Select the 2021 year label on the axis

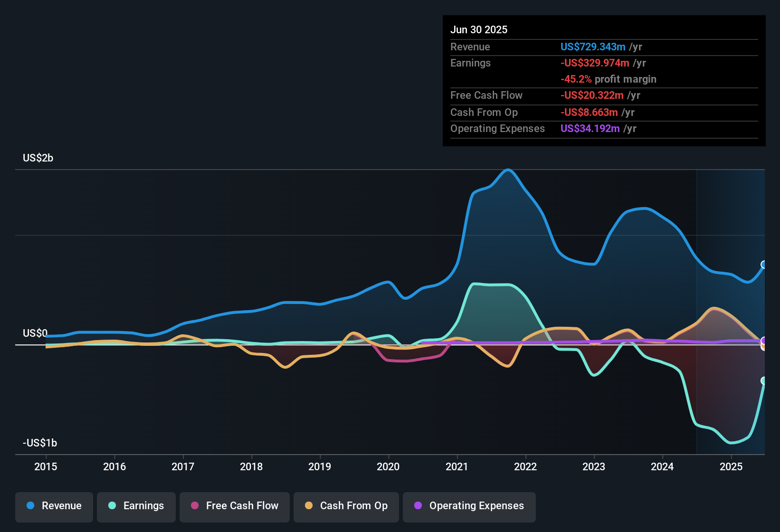(x=457, y=467)
